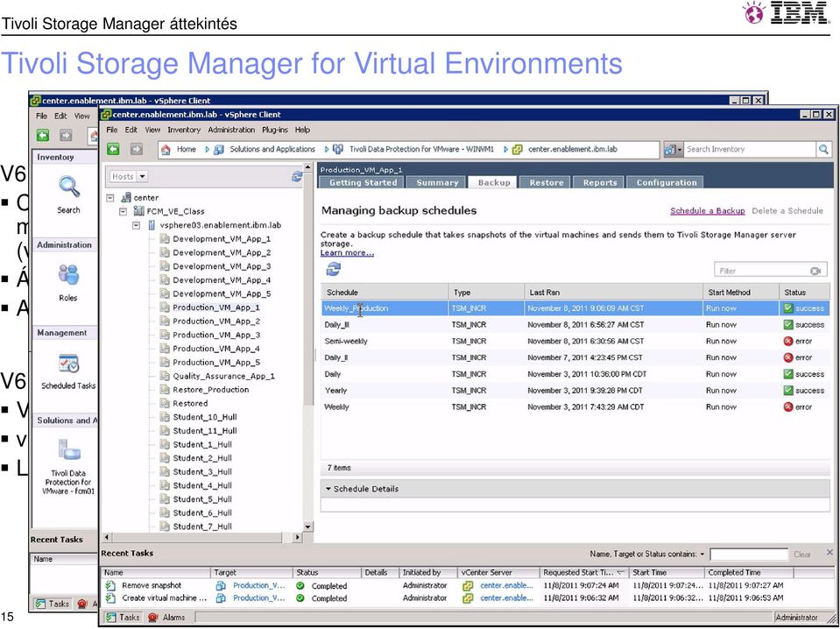Image resolution: width=840 pixels, height=629 pixels.
Task: Click the vCenter icon next to center
Action: click(126, 198)
